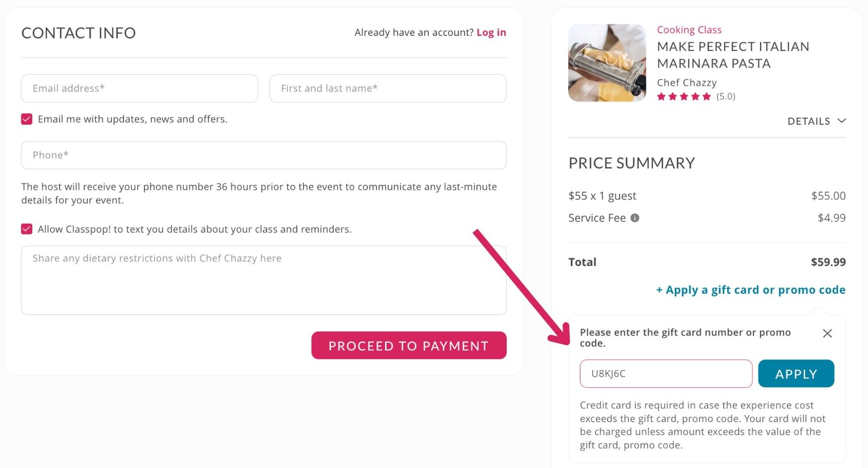Image resolution: width=868 pixels, height=468 pixels.
Task: Uncheck 'Email me with updates, news and offers'
Action: [x=26, y=119]
